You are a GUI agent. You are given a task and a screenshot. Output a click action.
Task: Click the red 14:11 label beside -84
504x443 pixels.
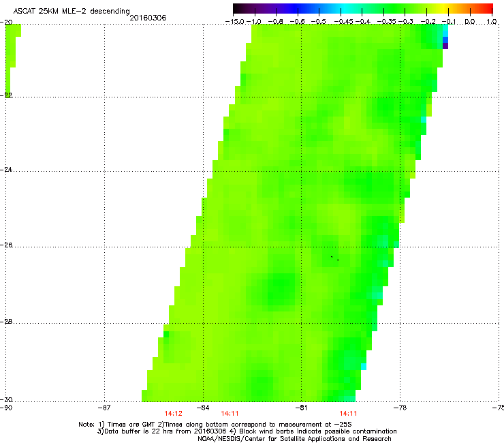pos(230,414)
